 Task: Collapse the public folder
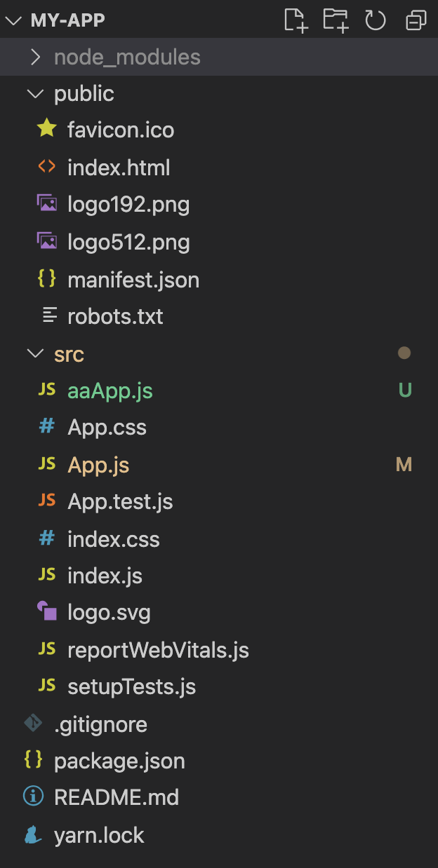(x=34, y=93)
